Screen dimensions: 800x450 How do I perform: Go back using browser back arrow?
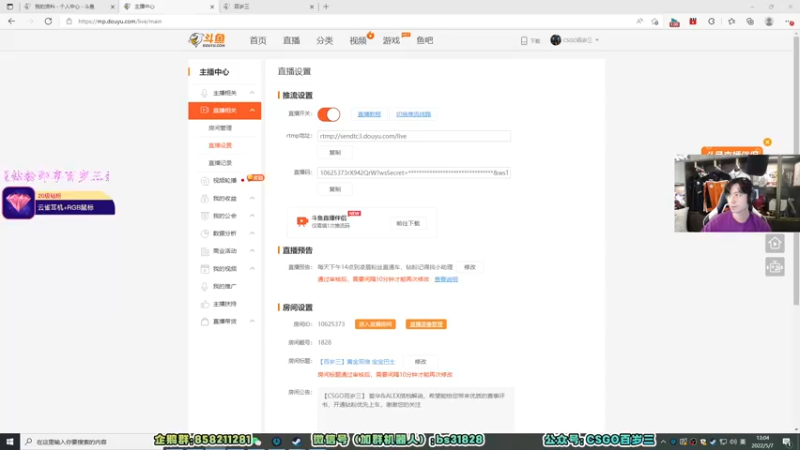pyautogui.click(x=12, y=21)
